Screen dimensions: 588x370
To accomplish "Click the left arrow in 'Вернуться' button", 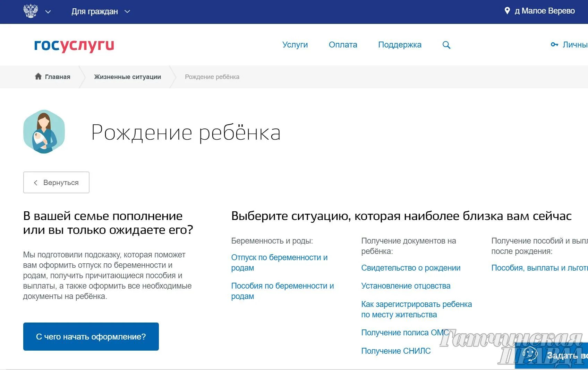I will pyautogui.click(x=35, y=183).
